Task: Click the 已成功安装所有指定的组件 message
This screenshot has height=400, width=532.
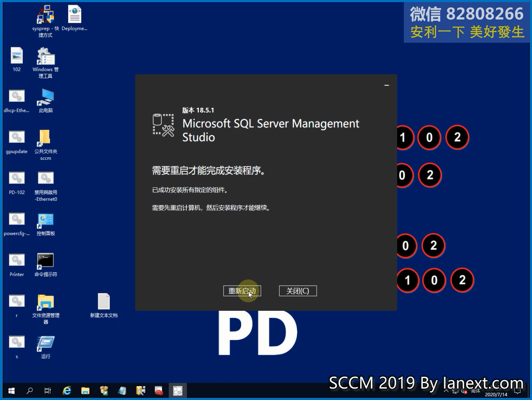Action: pos(190,190)
